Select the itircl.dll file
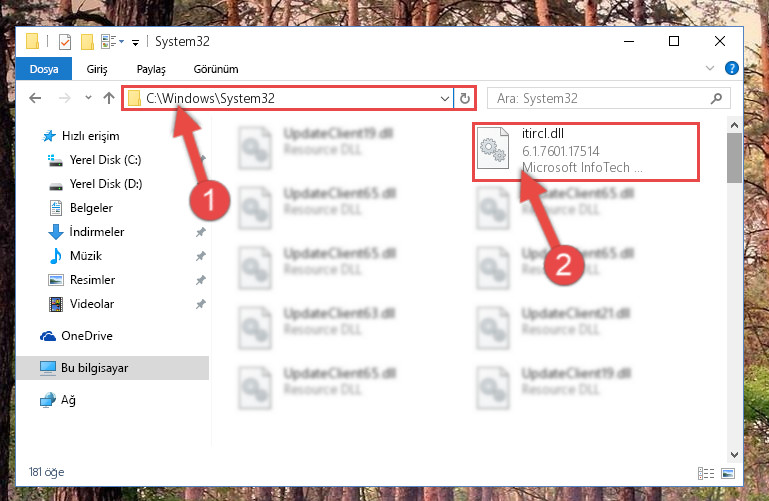The image size is (769, 501). (586, 151)
